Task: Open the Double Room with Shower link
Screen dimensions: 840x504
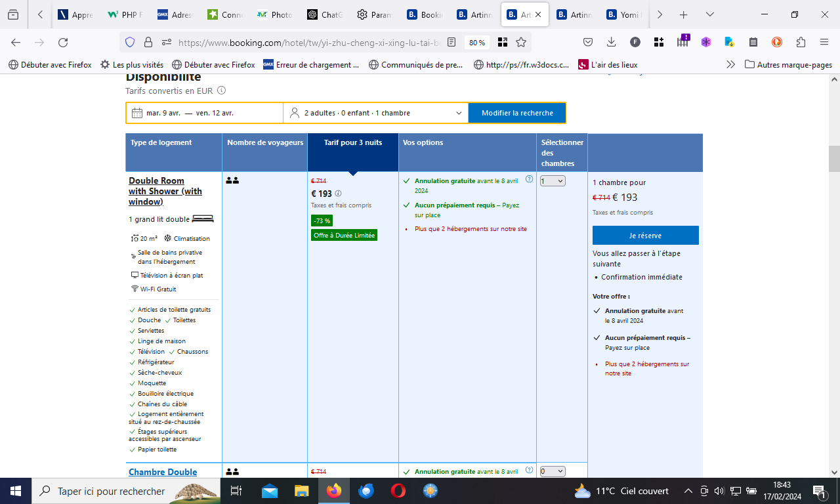Action: (165, 191)
